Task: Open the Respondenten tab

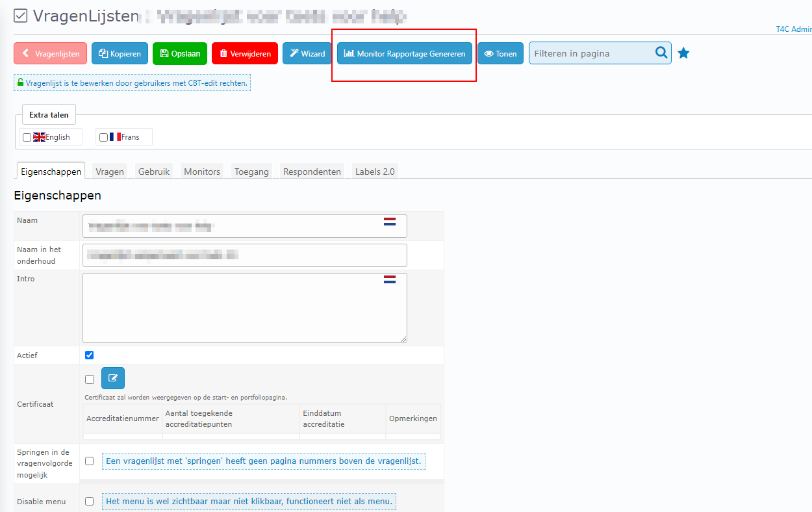Action: (x=312, y=172)
